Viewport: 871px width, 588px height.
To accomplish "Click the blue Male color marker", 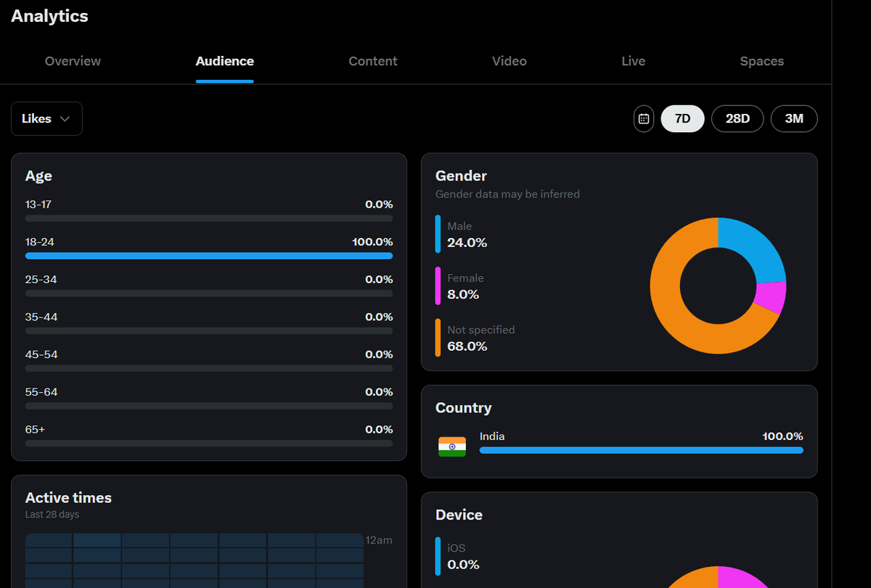I will 438,234.
